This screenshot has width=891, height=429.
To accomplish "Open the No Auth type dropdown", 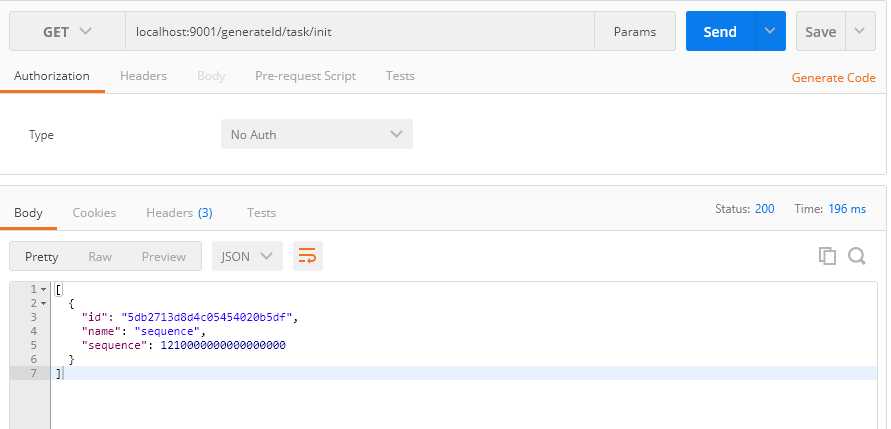I will pyautogui.click(x=316, y=134).
